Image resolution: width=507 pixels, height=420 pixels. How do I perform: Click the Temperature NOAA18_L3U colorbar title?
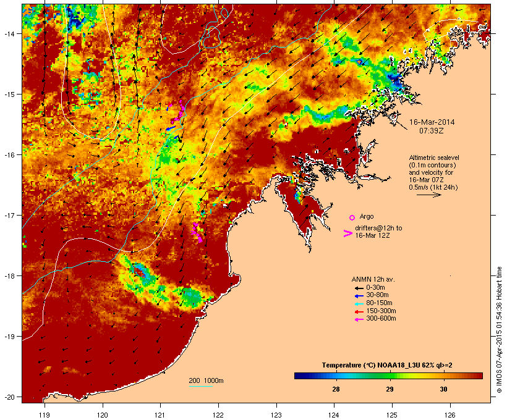click(x=387, y=365)
